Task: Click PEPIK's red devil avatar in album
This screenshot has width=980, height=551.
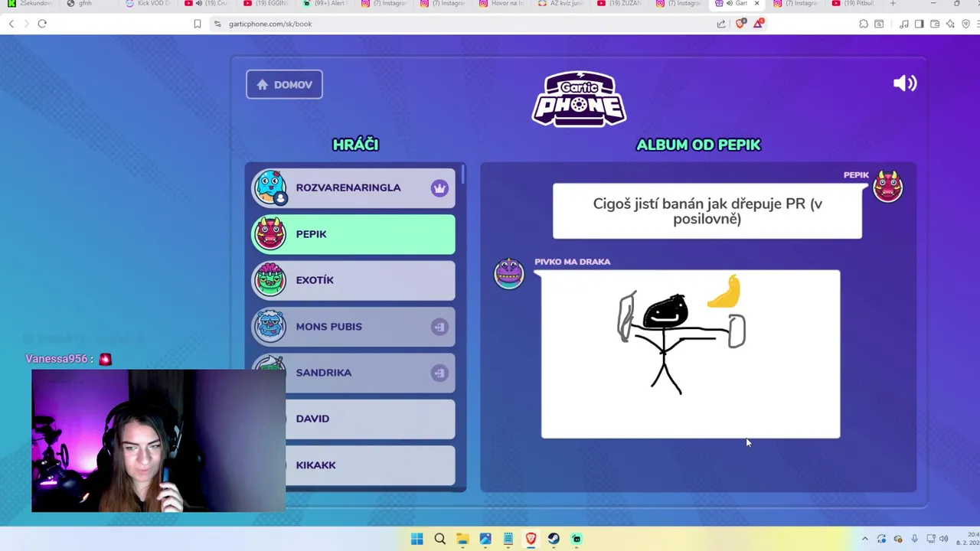Action: tap(888, 187)
